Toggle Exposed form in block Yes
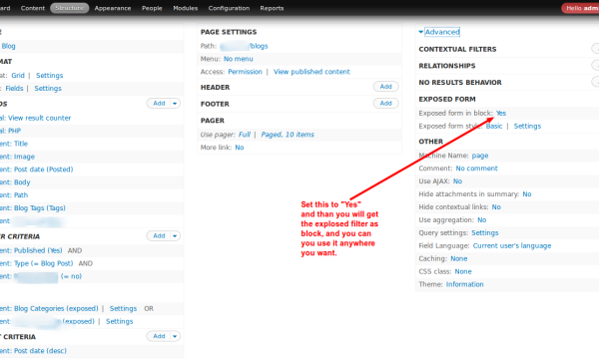The height and width of the screenshot is (364, 599). point(501,114)
